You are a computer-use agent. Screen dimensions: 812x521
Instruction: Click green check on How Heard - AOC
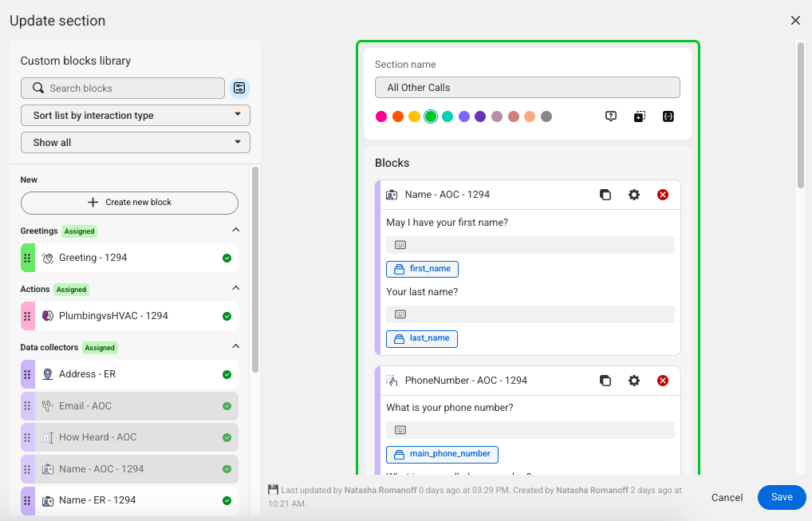[x=227, y=437]
